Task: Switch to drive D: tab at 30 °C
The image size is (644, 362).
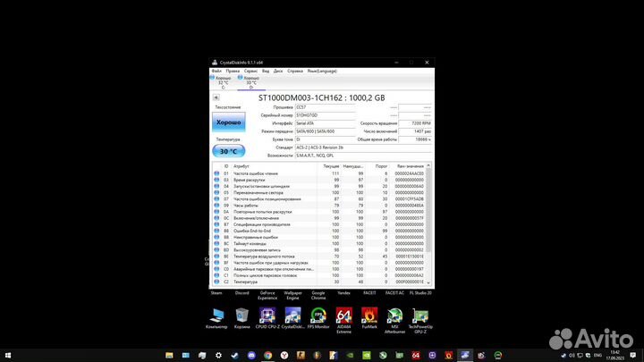Action: (251, 82)
